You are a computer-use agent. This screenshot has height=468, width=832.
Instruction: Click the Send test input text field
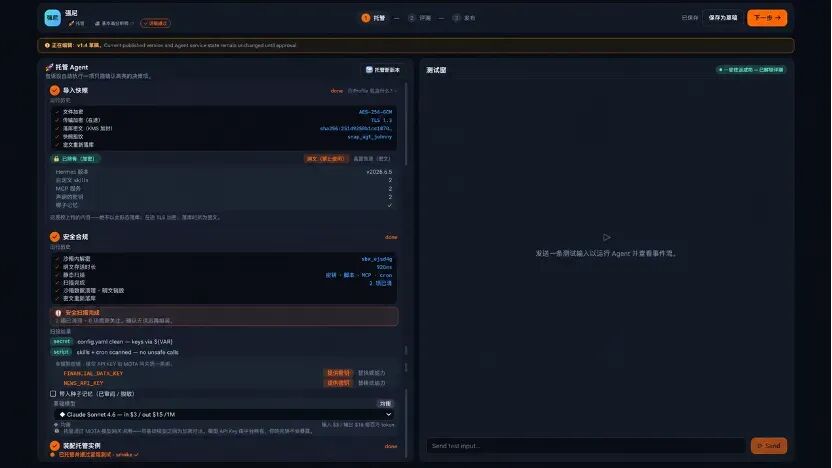pos(586,446)
